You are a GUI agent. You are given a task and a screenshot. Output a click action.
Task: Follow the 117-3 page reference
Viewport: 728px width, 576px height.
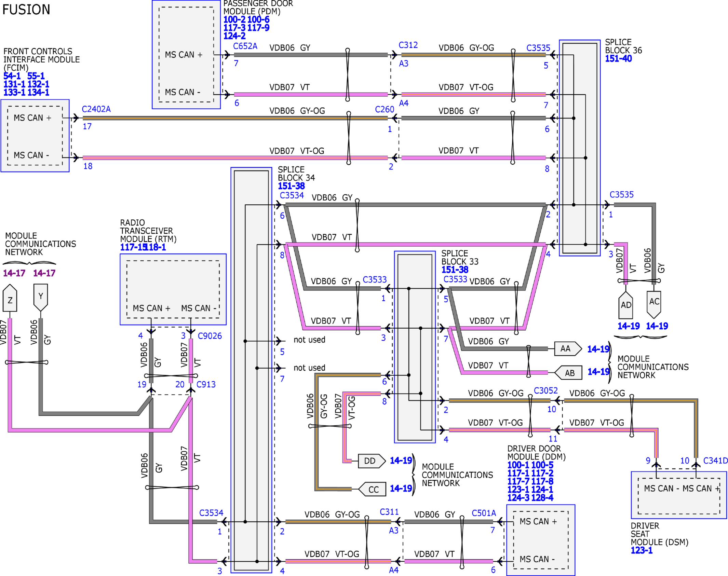234,28
